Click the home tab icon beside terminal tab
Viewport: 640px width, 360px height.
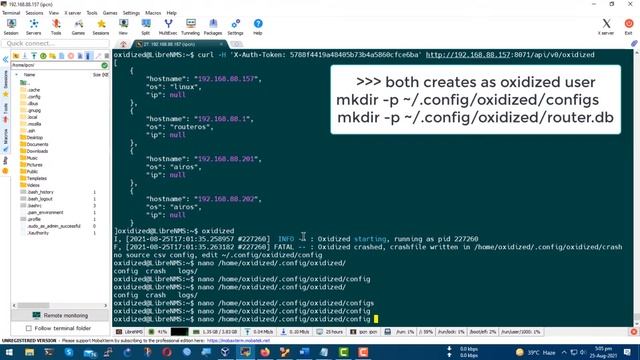(x=123, y=44)
